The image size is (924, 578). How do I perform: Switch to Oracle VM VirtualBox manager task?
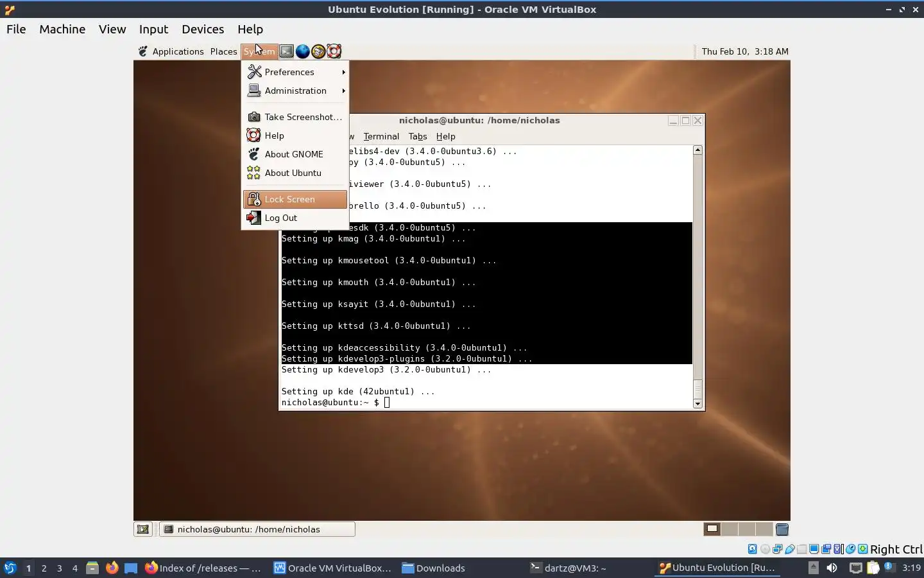click(332, 568)
